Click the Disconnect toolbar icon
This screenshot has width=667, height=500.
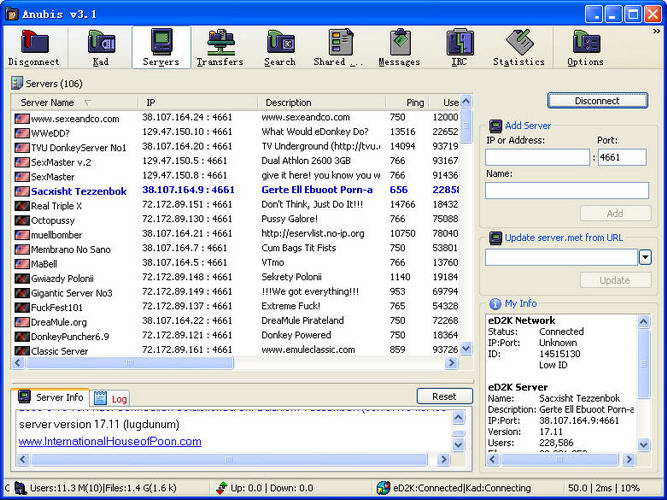pos(34,42)
